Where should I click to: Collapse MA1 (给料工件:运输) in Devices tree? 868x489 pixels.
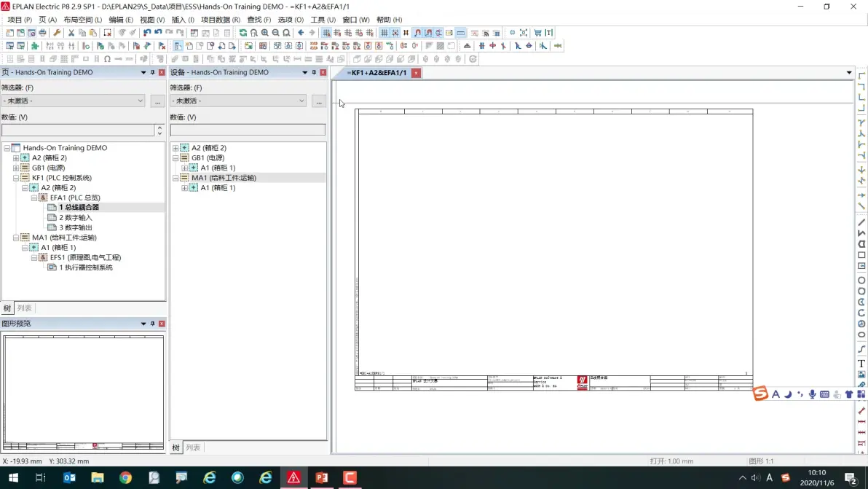[x=175, y=178]
